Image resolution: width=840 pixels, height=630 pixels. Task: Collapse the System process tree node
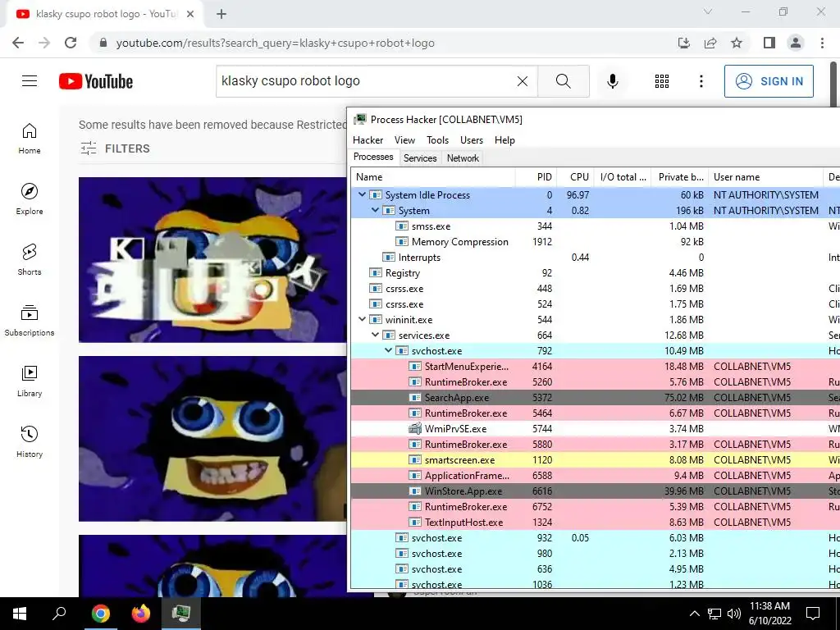376,210
